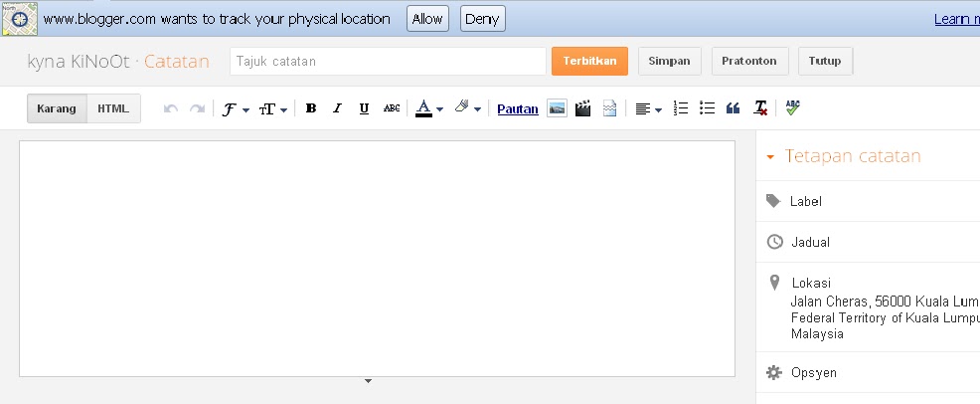Viewport: 980px width, 404px height.
Task: Click the Tajuk catatan title field
Action: tap(389, 62)
